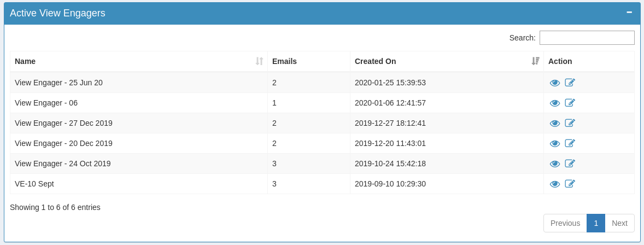The height and width of the screenshot is (245, 644).
Task: Go to the Next page
Action: point(619,223)
